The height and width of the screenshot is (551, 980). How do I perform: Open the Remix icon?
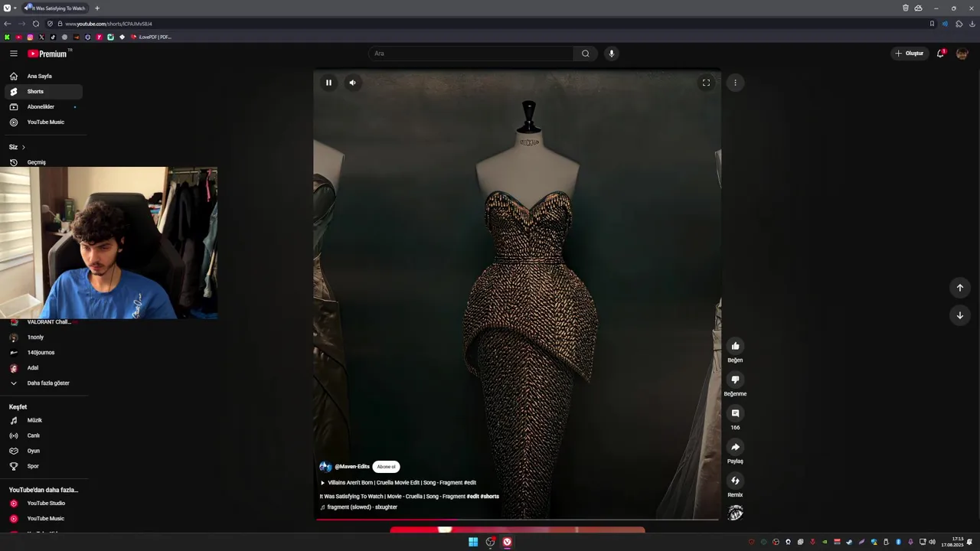tap(735, 481)
